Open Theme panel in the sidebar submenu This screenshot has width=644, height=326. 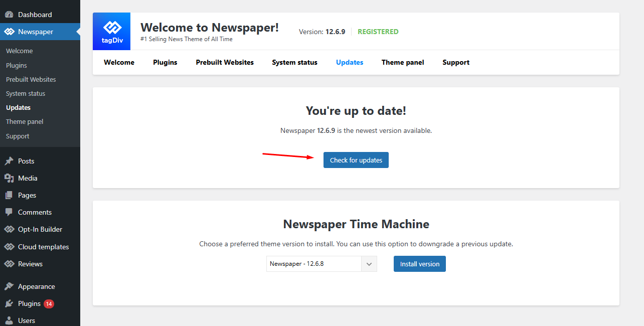[x=25, y=121]
